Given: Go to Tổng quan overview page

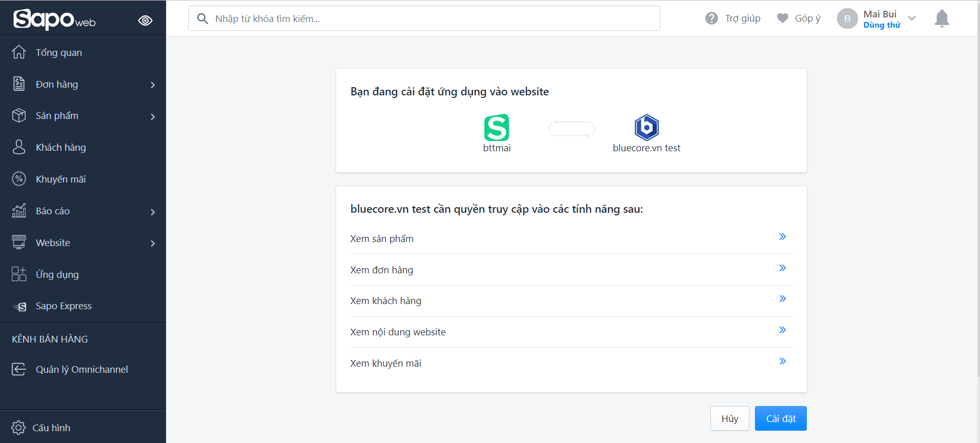Looking at the screenshot, I should coord(58,53).
